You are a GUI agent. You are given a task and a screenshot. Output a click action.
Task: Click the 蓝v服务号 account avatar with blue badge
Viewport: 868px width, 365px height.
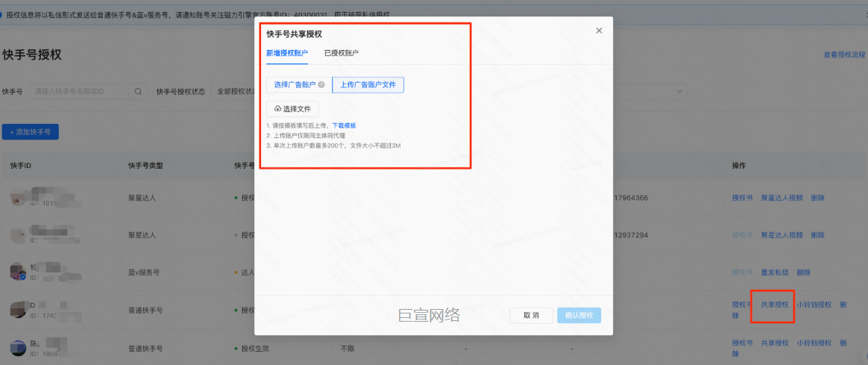tap(18, 272)
